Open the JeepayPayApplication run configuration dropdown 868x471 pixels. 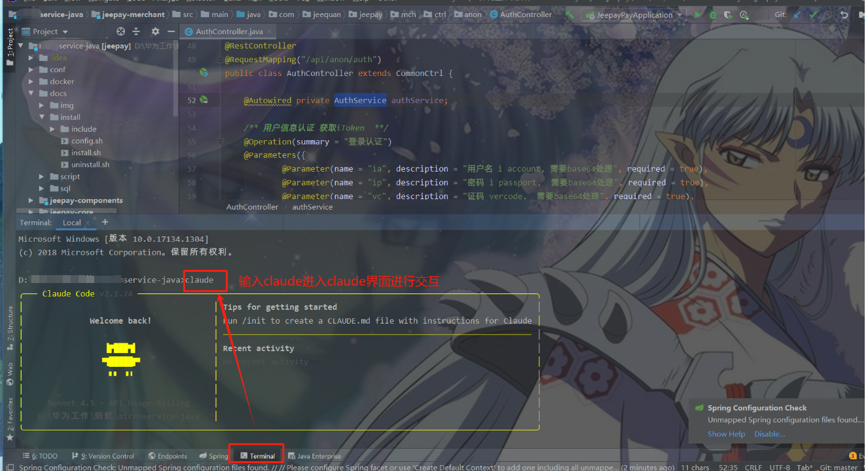tap(634, 14)
